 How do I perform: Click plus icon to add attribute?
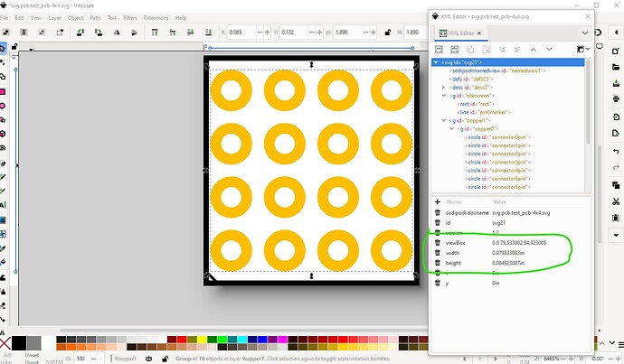click(x=438, y=201)
